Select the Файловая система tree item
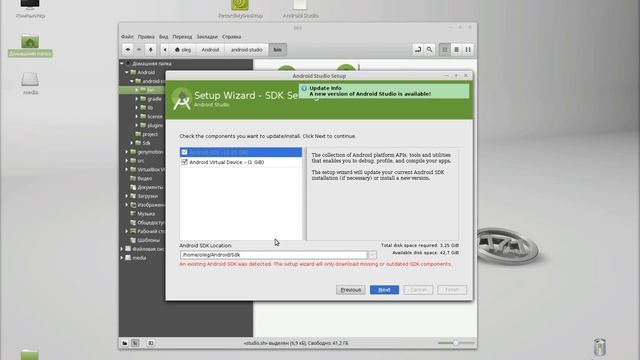The width and height of the screenshot is (640, 360). click(145, 249)
